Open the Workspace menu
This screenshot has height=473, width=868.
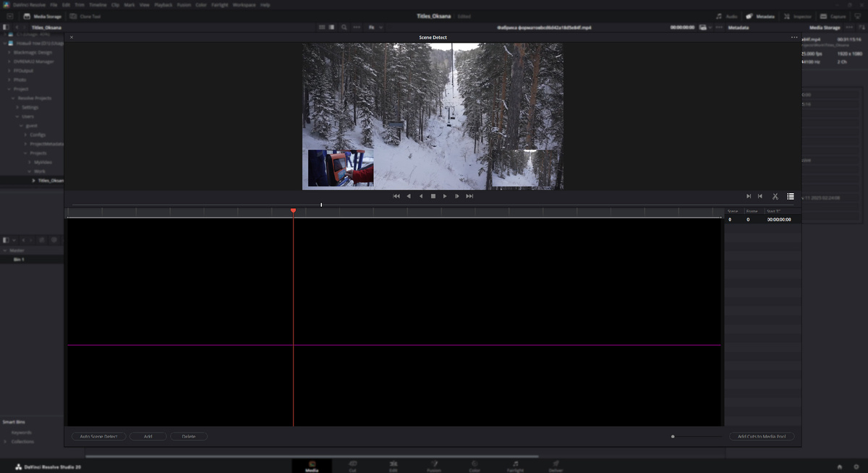(x=244, y=4)
